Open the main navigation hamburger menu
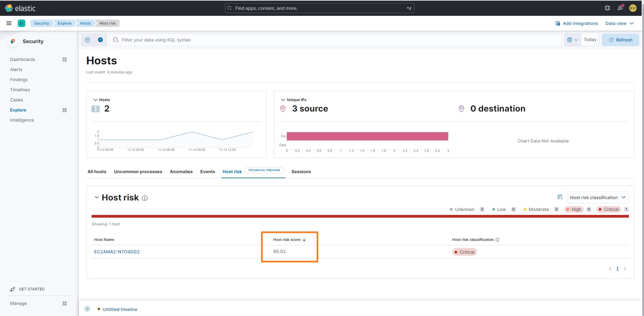644x316 pixels. (9, 23)
